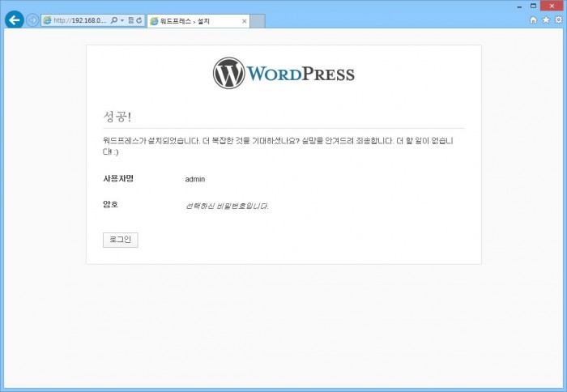Viewport: 567px width, 392px height.
Task: Minimize the browser window
Action: (x=520, y=6)
